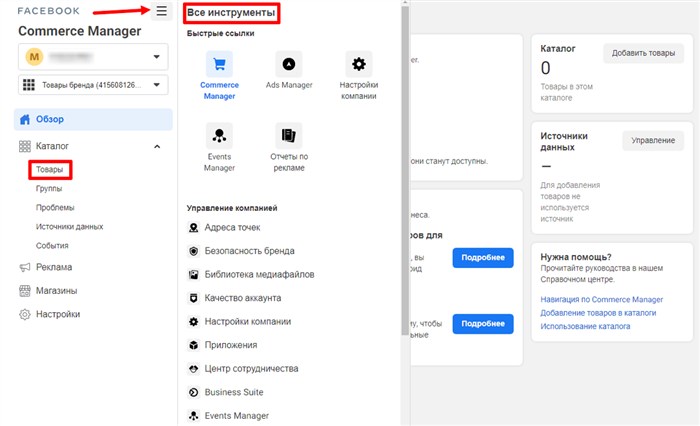Open Использование каталога help link
700x426 pixels.
click(x=585, y=326)
